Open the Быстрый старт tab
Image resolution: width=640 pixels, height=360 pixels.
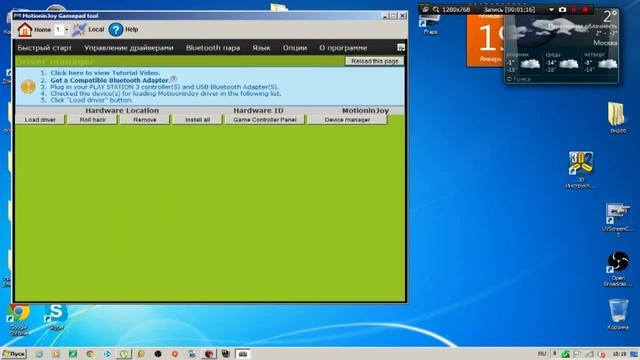pyautogui.click(x=44, y=48)
